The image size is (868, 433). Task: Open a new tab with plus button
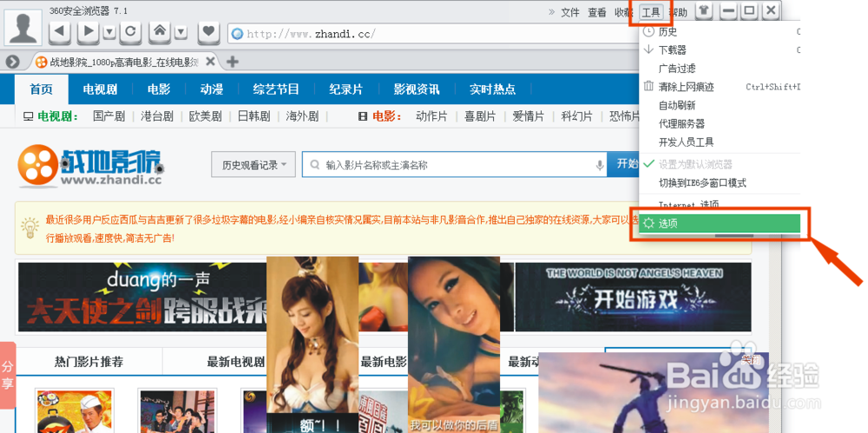click(233, 62)
